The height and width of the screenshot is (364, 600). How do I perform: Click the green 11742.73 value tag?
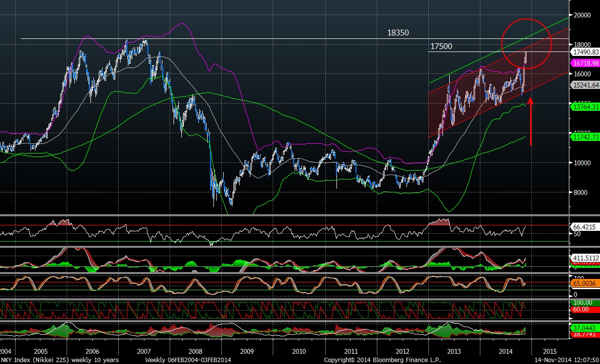pos(585,138)
